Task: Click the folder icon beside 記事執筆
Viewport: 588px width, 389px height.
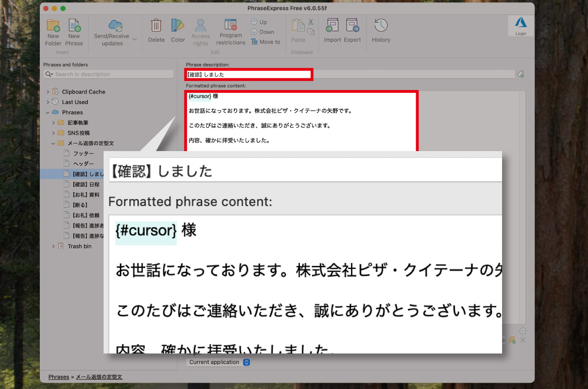Action: (61, 123)
